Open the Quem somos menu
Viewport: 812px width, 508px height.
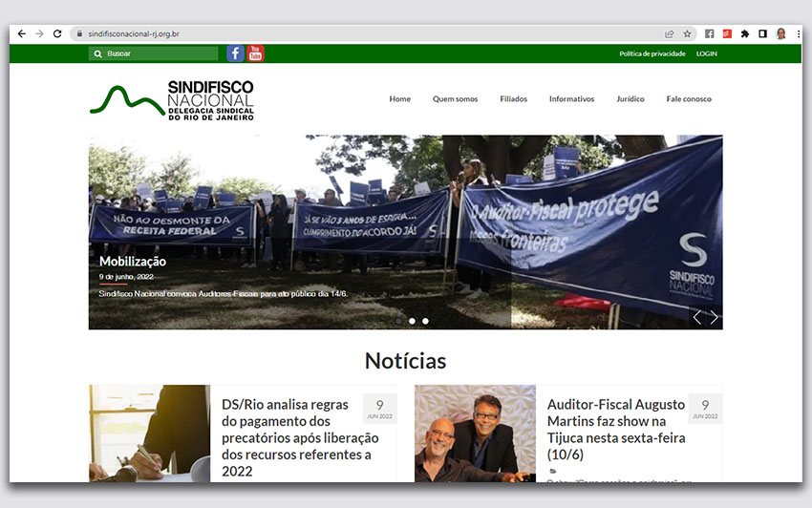pyautogui.click(x=455, y=99)
